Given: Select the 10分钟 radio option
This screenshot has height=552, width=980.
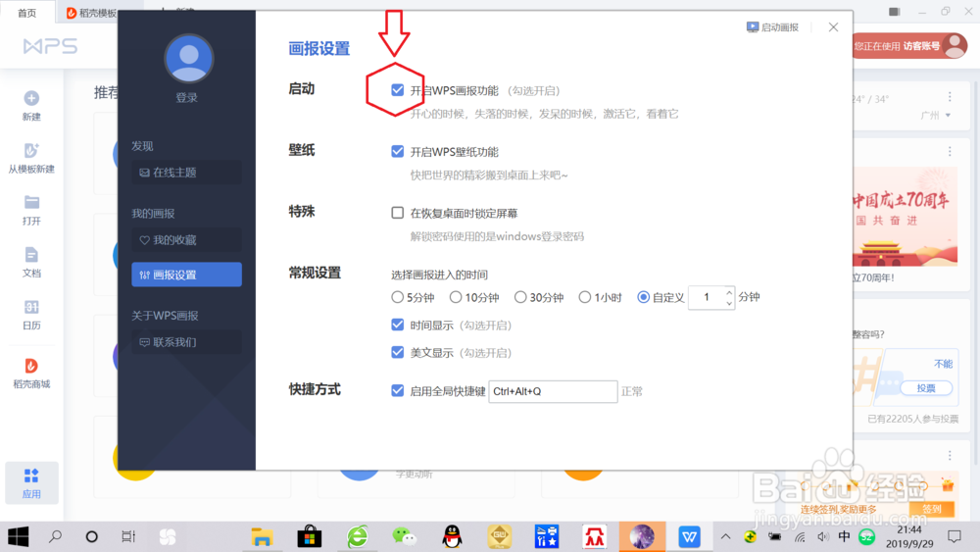Looking at the screenshot, I should 456,297.
